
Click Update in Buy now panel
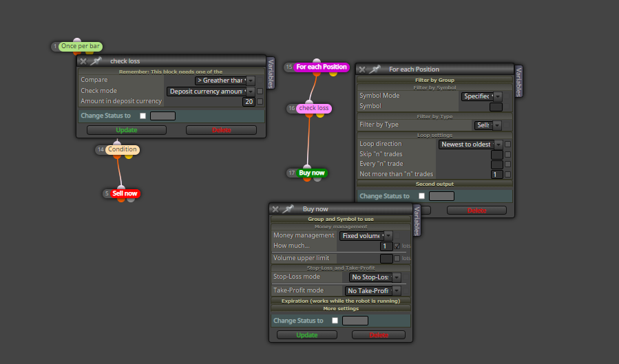click(x=306, y=335)
